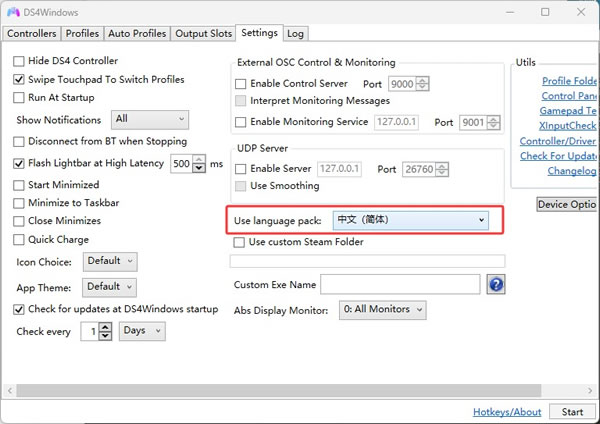600x424 pixels.
Task: Increase the Check every interval value
Action: click(106, 327)
